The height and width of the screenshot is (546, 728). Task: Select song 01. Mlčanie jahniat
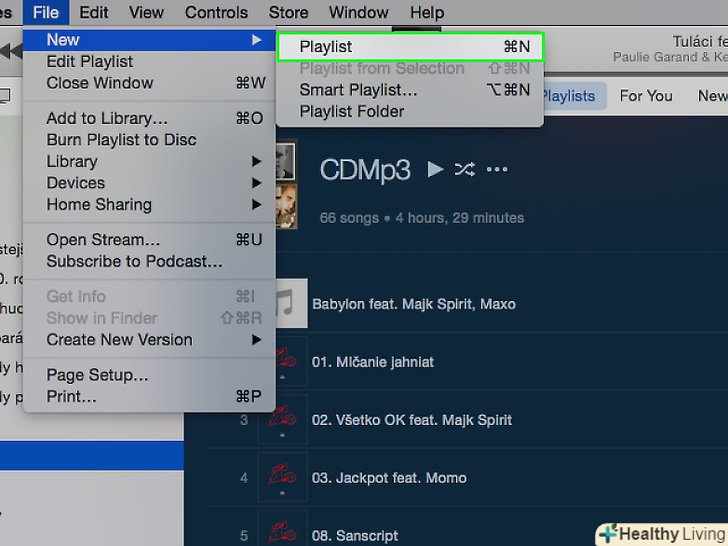click(x=373, y=362)
